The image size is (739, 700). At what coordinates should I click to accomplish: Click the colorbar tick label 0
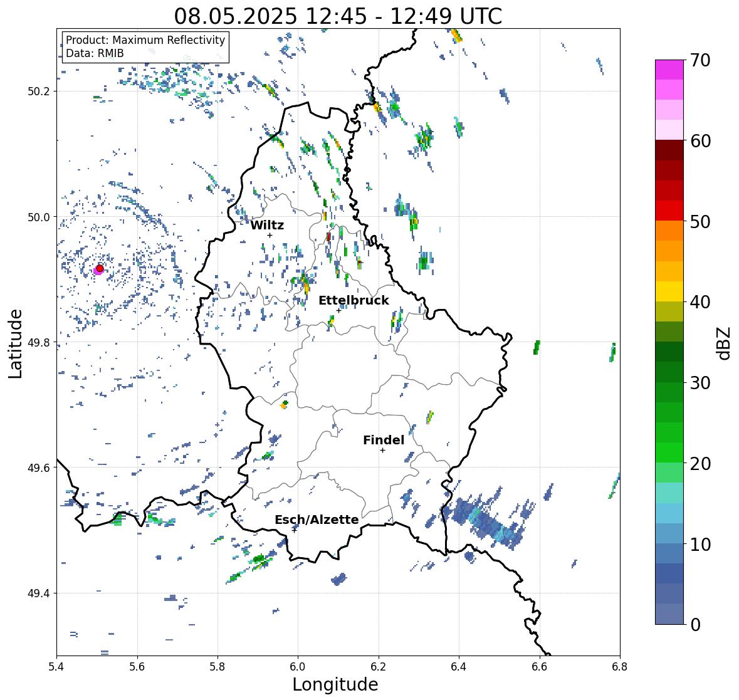pos(695,625)
